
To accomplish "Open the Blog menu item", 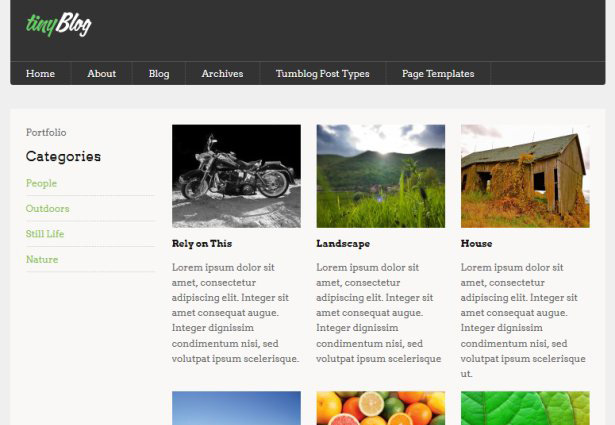I will coord(159,74).
